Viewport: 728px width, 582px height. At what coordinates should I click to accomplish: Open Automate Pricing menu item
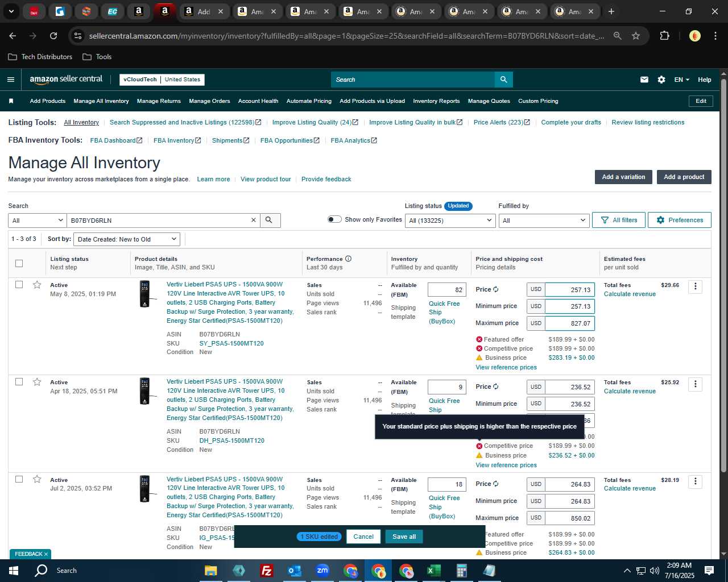coord(309,101)
